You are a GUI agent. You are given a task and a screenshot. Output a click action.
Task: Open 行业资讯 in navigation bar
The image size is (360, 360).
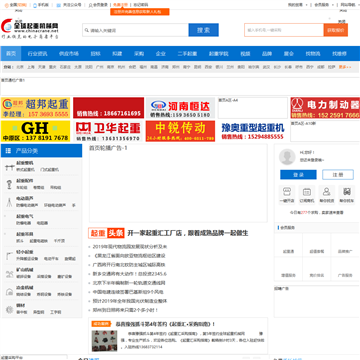pos(37,54)
